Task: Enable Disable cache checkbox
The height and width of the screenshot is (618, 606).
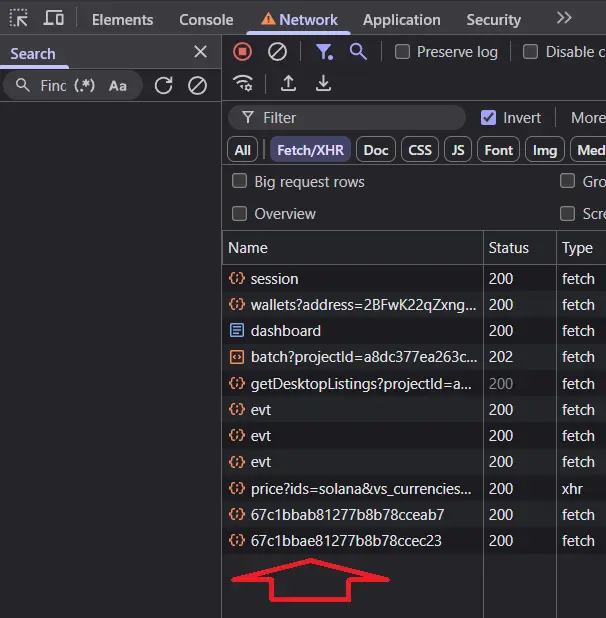Action: coord(530,52)
